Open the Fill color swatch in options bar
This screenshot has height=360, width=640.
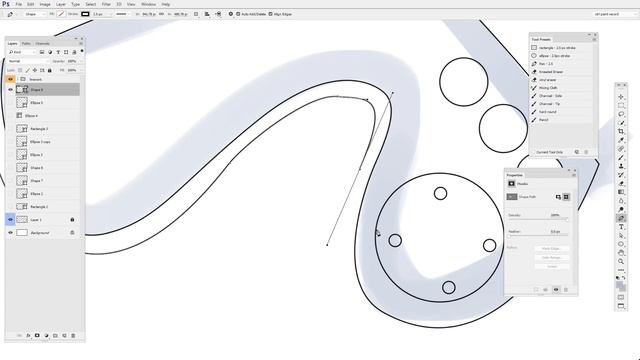[x=61, y=14]
